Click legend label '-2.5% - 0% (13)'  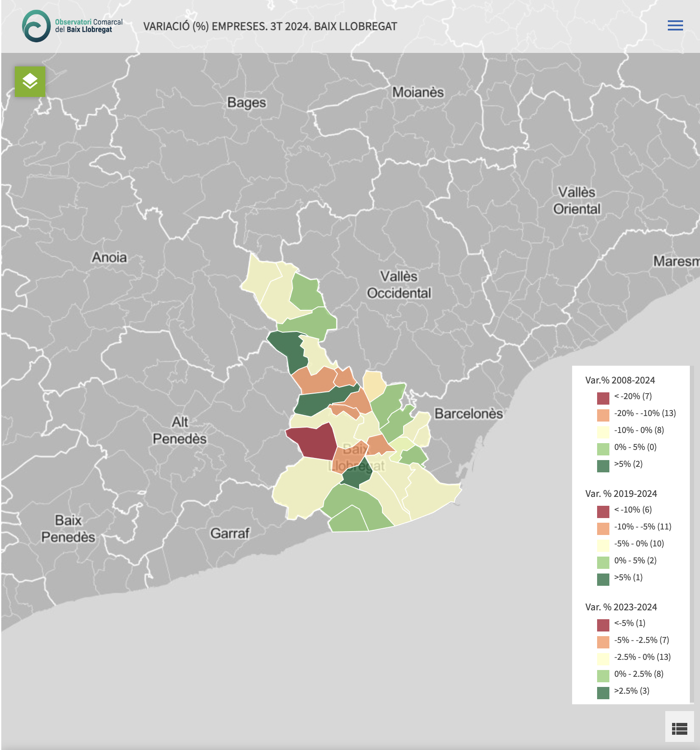pyautogui.click(x=642, y=657)
